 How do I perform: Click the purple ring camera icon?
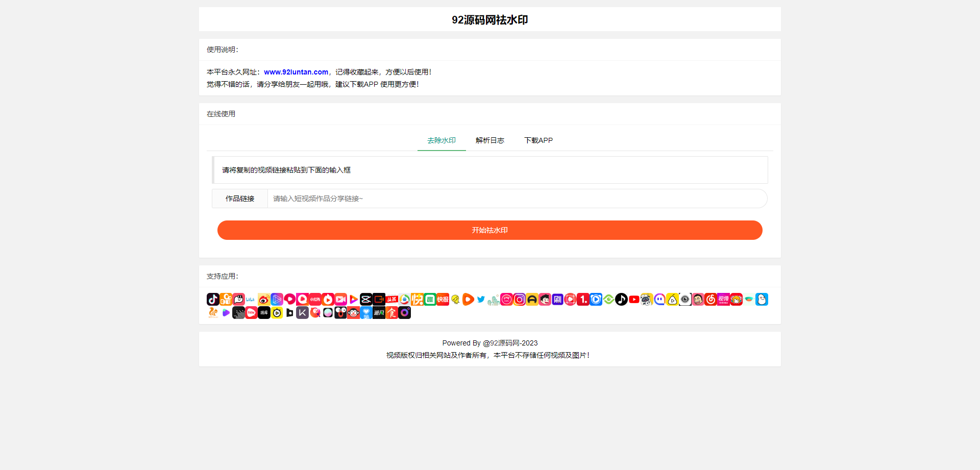[404, 312]
